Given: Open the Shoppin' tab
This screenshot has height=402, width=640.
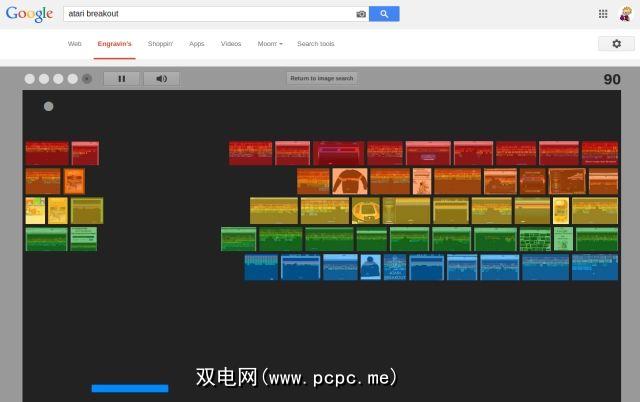Looking at the screenshot, I should click(x=160, y=44).
